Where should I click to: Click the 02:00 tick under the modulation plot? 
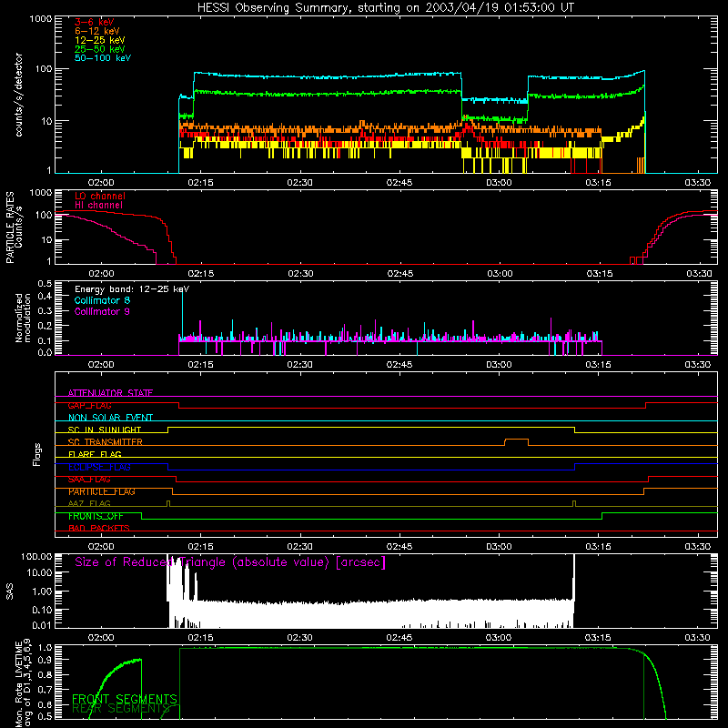(101, 365)
